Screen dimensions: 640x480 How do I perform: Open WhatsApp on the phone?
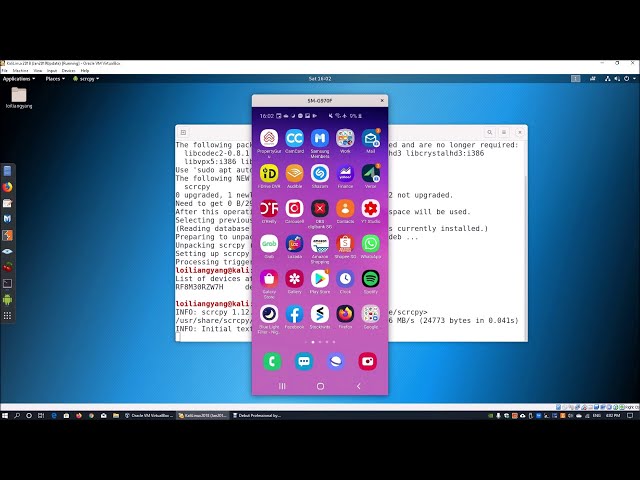(x=371, y=244)
